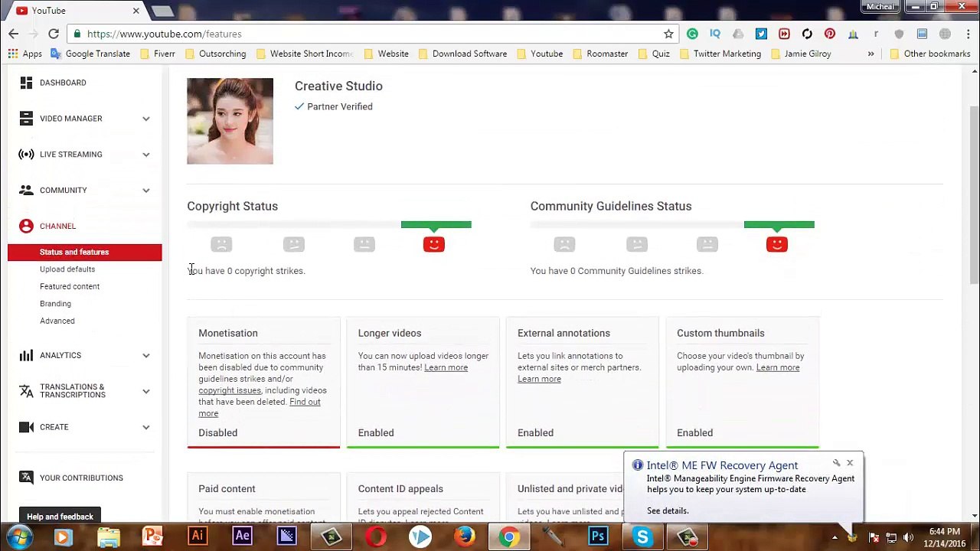Pin the Intel ME FW notification
This screenshot has height=551, width=980.
coord(836,463)
